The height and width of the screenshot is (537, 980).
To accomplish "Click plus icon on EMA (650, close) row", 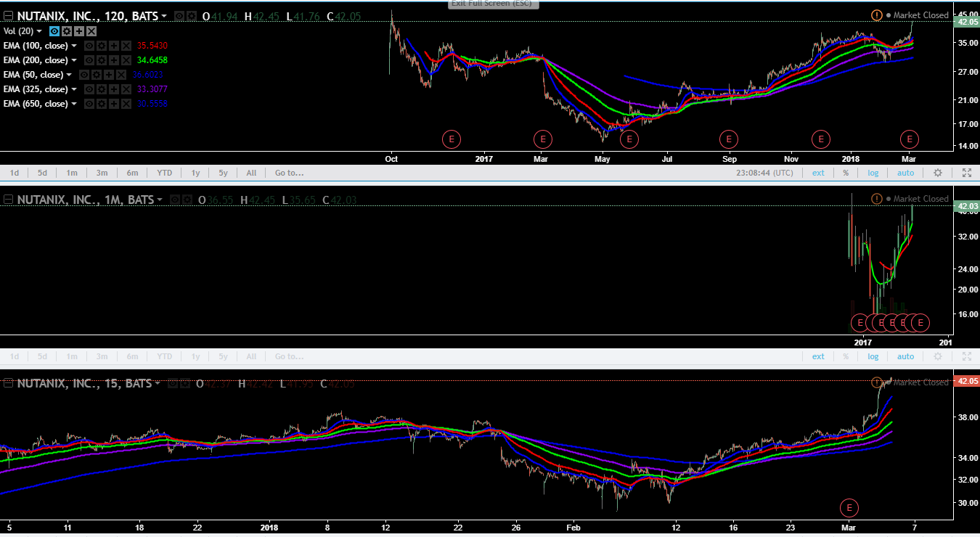I will (x=114, y=104).
